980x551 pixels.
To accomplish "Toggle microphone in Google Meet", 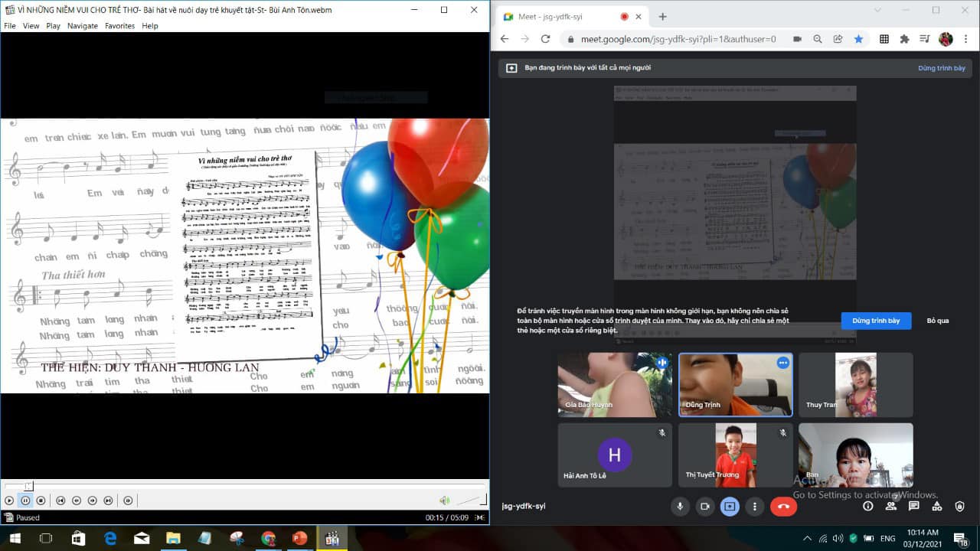I will pos(679,506).
